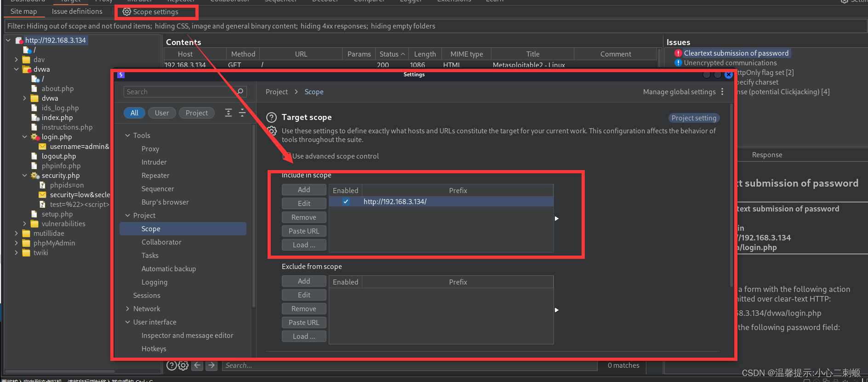This screenshot has width=868, height=382.
Task: Click the collapse all settings tree icon
Action: [x=242, y=113]
